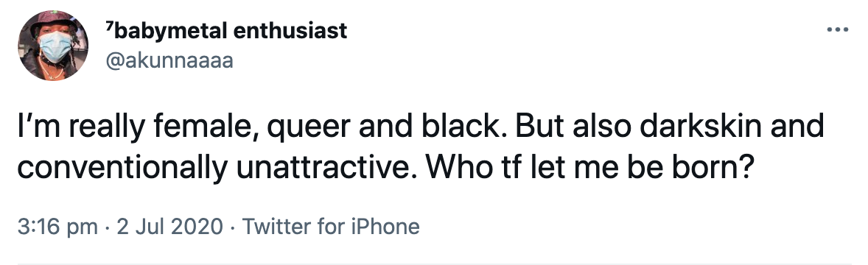Click the 2 Jul 2020 date
This screenshot has width=868, height=265.
170,227
